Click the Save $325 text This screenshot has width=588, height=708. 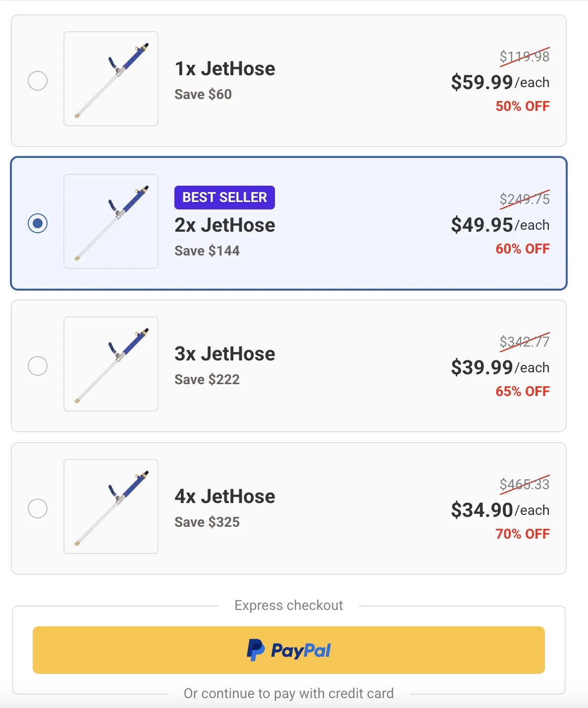(207, 522)
